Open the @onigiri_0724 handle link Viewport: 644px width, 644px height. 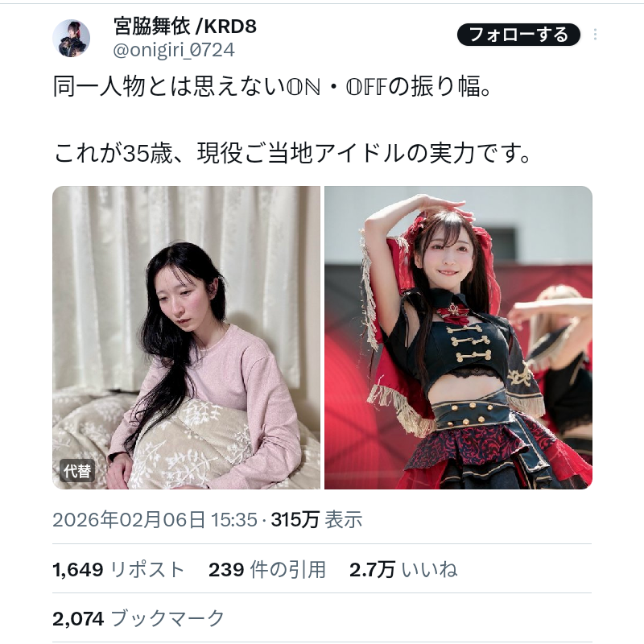174,50
